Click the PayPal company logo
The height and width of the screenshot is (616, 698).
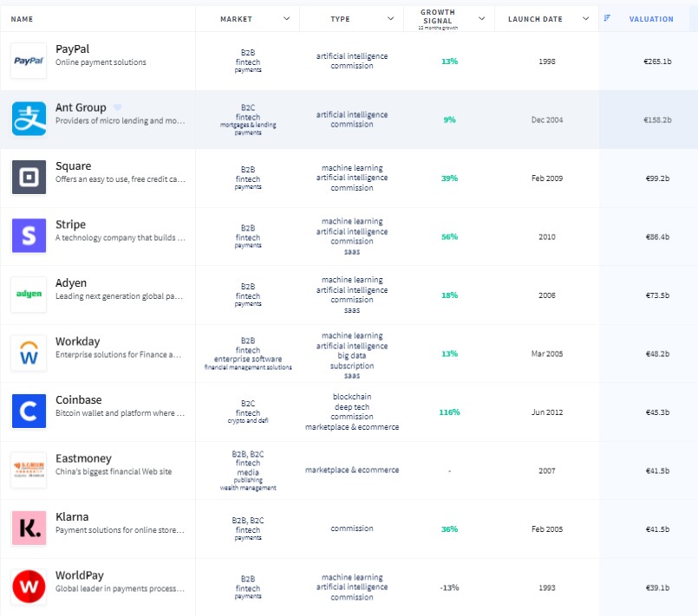29,61
